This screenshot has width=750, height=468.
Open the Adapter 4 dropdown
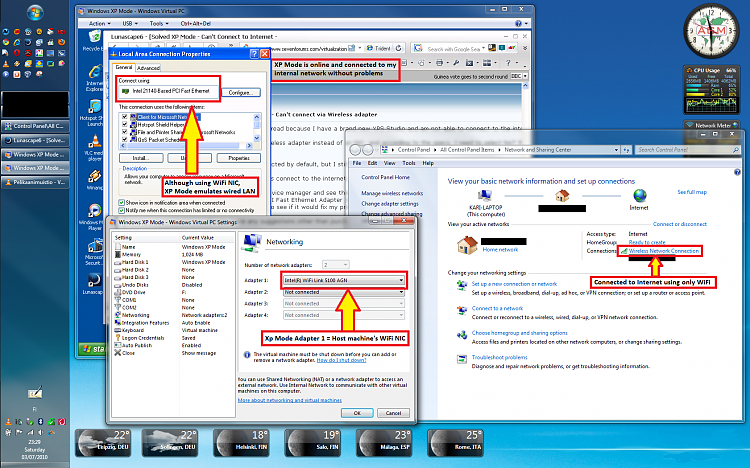click(x=344, y=315)
